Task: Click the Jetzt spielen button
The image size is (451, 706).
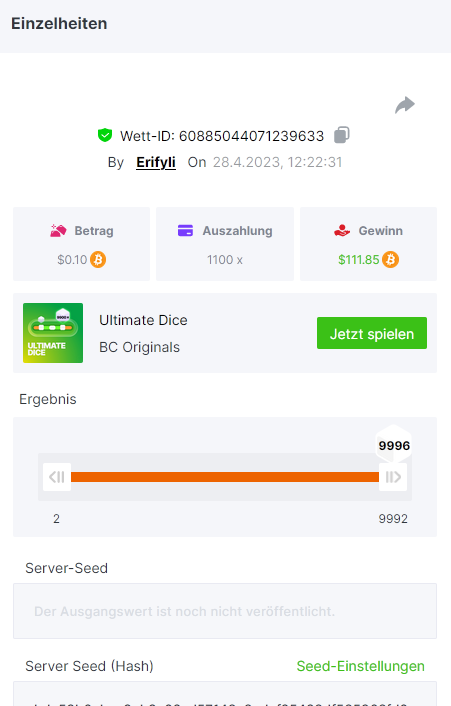Action: [372, 333]
